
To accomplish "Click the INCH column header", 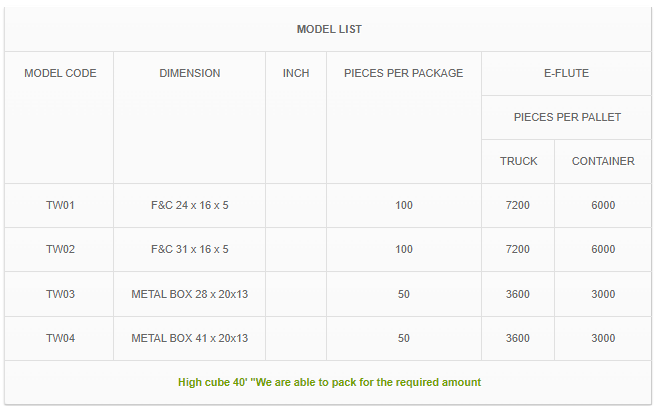I will pos(296,73).
